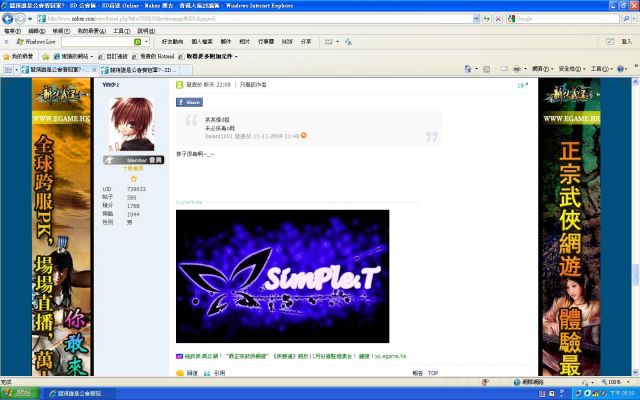Click the user's anime avatar picture
Screen dimensions: 640x400
point(134,125)
